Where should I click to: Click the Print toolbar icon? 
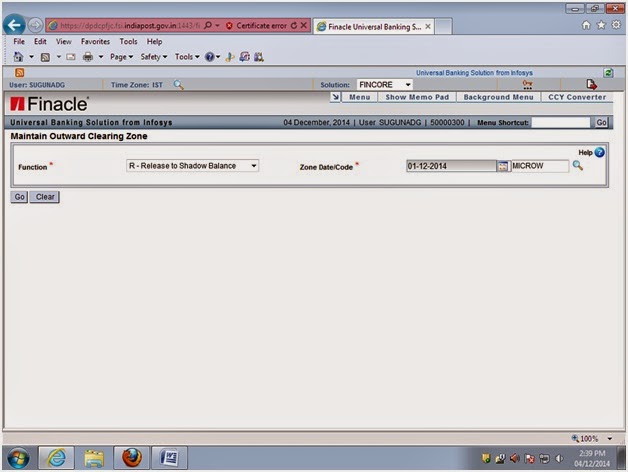(x=88, y=57)
